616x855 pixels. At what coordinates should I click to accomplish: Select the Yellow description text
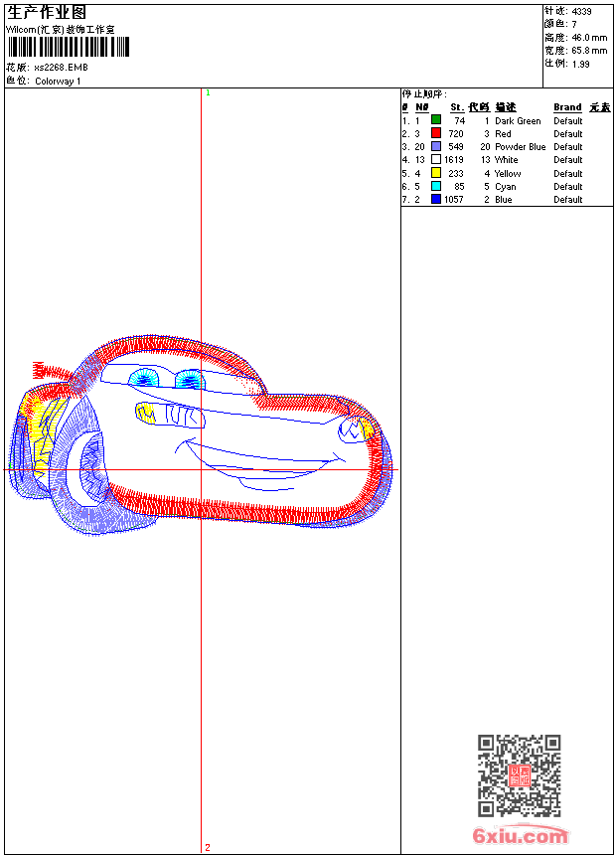(508, 174)
